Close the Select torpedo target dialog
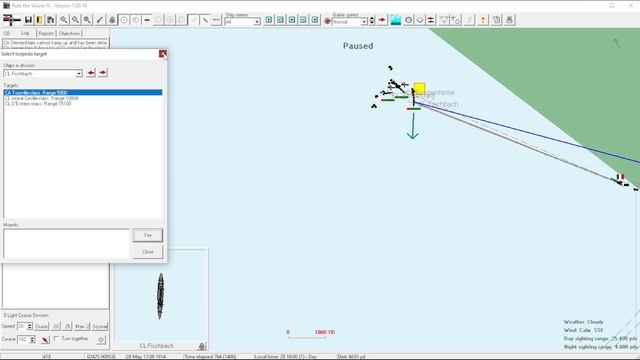This screenshot has width=640, height=360. pyautogui.click(x=162, y=53)
